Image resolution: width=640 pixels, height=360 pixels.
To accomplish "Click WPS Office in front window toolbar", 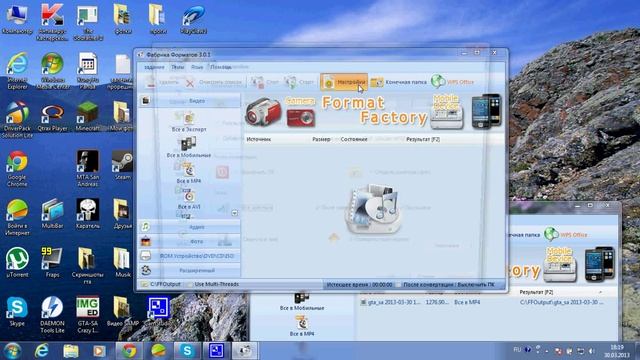I will point(453,82).
